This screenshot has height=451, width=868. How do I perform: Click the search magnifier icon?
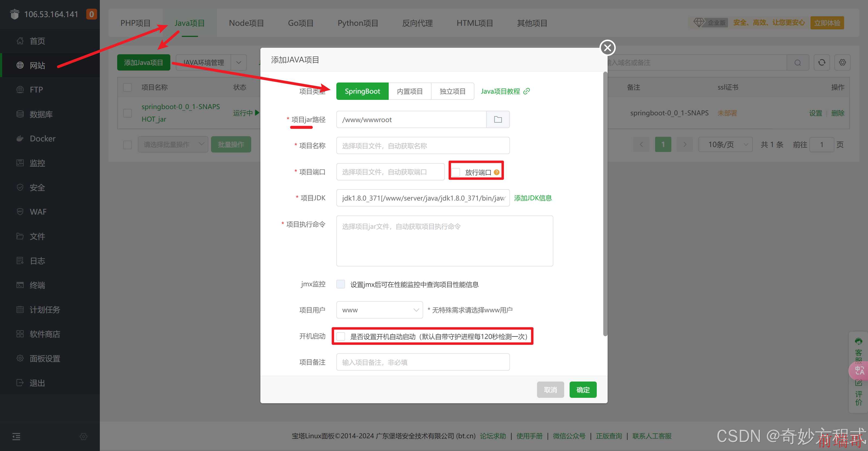tap(797, 63)
